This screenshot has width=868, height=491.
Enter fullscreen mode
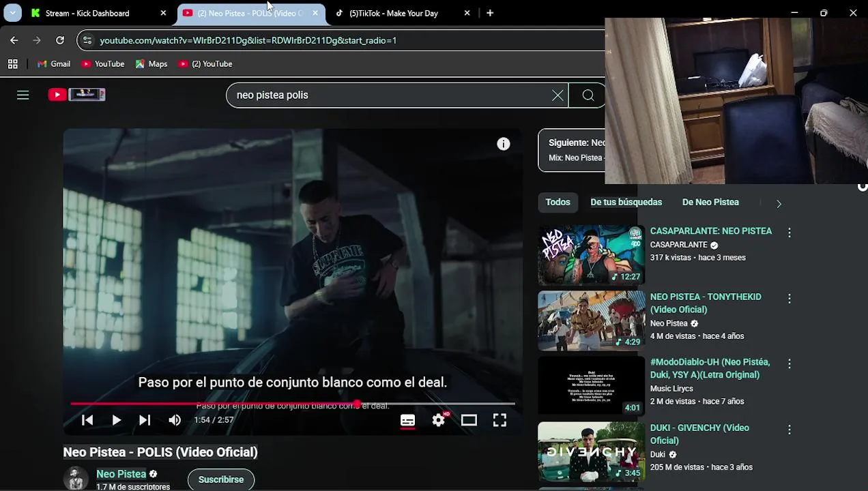(500, 420)
